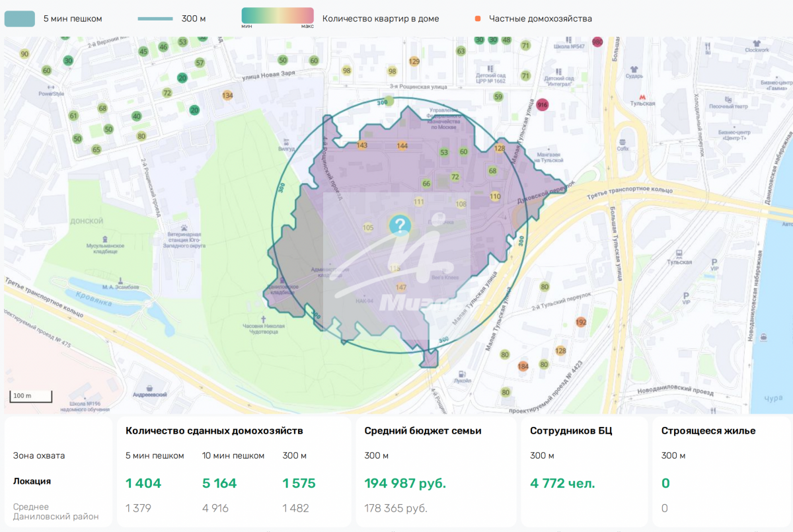Click the orange house marker 192
This screenshot has height=532, width=793.
pos(581,323)
